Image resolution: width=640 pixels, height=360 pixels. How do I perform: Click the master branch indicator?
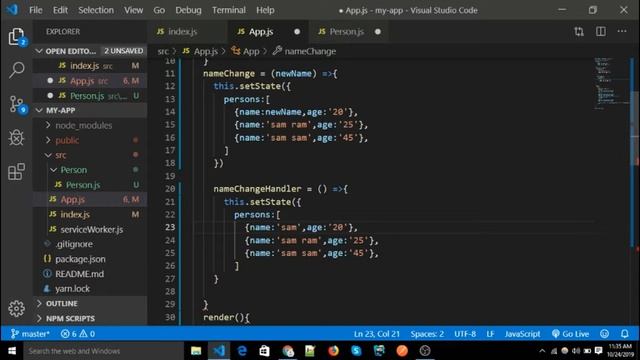30,334
